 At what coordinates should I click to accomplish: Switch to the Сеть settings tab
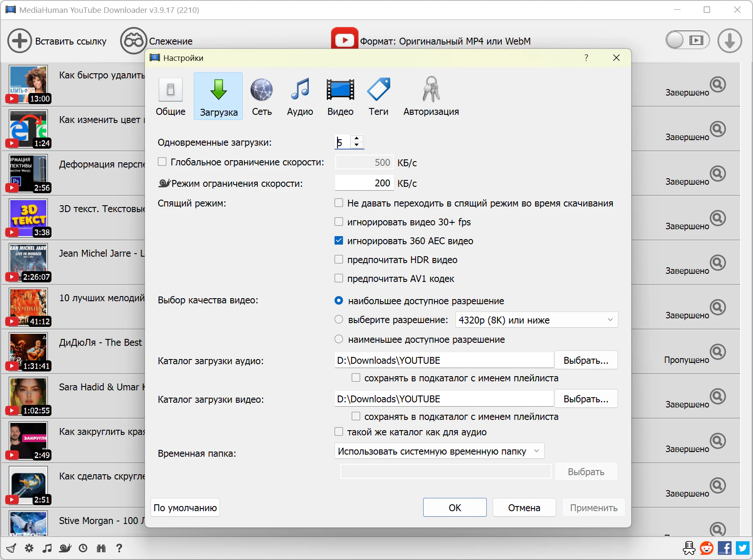(x=262, y=96)
